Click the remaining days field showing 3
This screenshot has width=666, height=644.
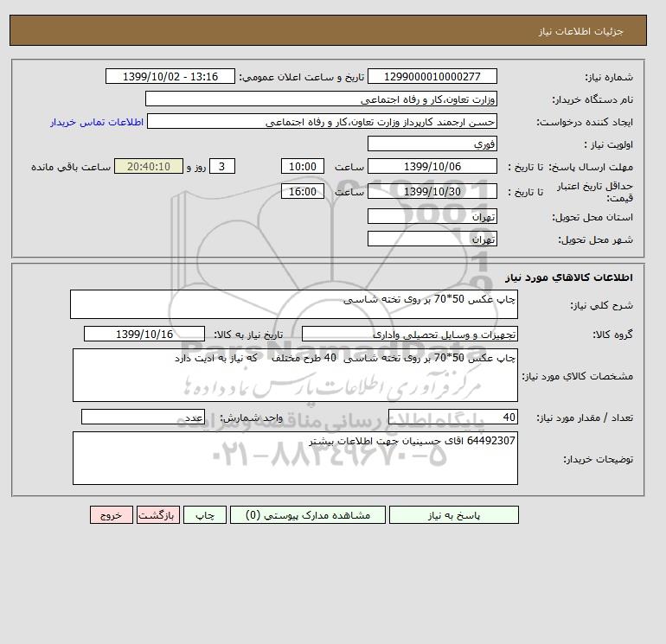click(222, 167)
